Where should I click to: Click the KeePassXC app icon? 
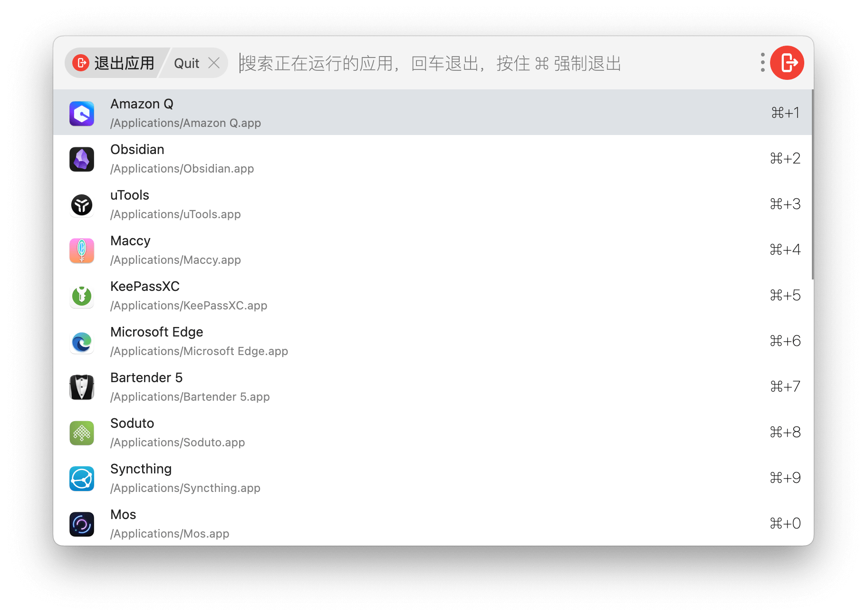[82, 296]
